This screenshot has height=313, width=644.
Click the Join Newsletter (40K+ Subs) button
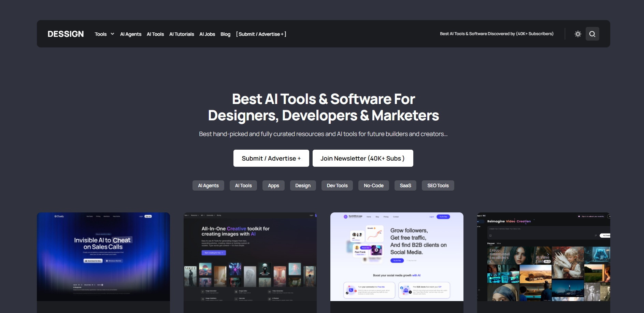(x=363, y=158)
